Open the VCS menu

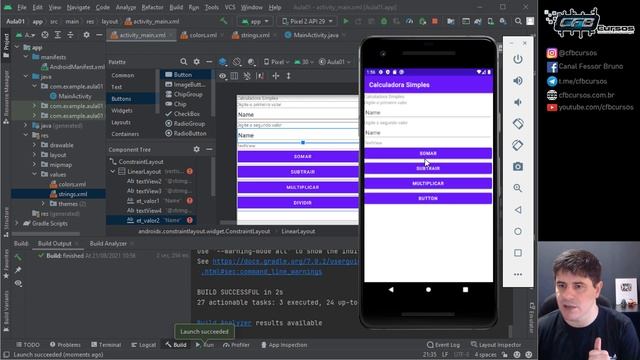tap(230, 7)
